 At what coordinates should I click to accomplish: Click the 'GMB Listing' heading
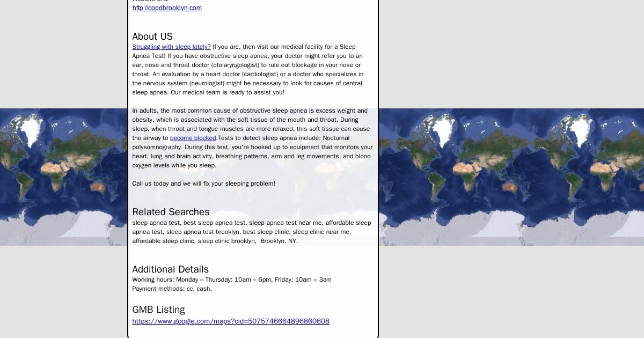[158, 310]
